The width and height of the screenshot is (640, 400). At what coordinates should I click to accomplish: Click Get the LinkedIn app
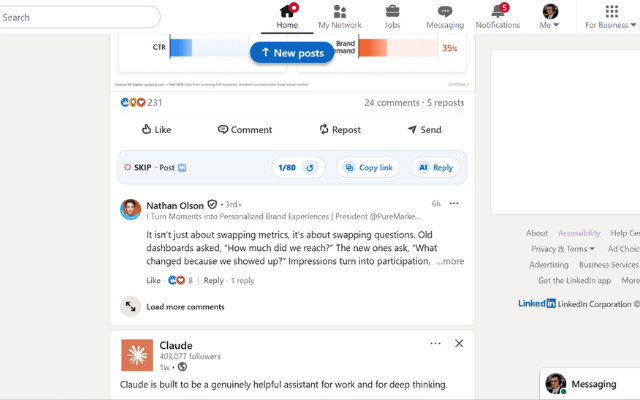pyautogui.click(x=574, y=280)
